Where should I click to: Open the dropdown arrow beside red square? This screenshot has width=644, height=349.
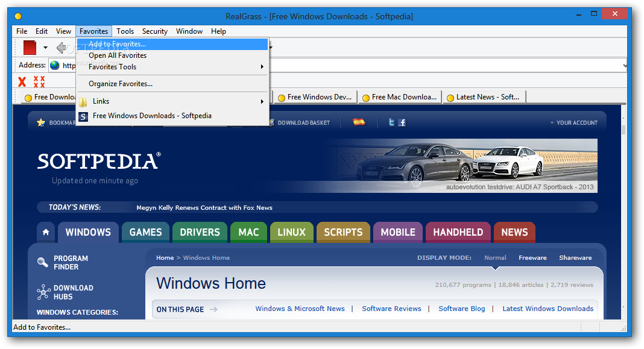(x=45, y=48)
